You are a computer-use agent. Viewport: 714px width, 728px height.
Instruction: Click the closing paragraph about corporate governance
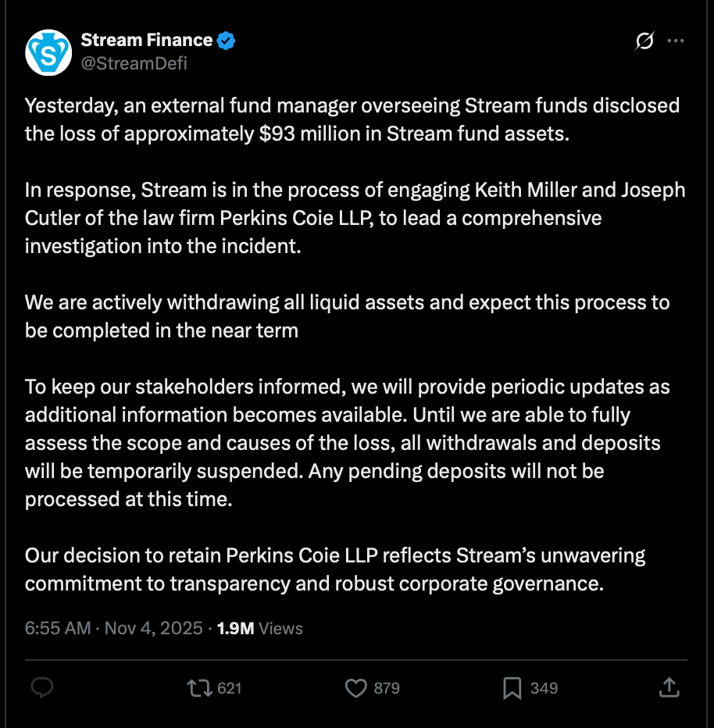pos(336,569)
